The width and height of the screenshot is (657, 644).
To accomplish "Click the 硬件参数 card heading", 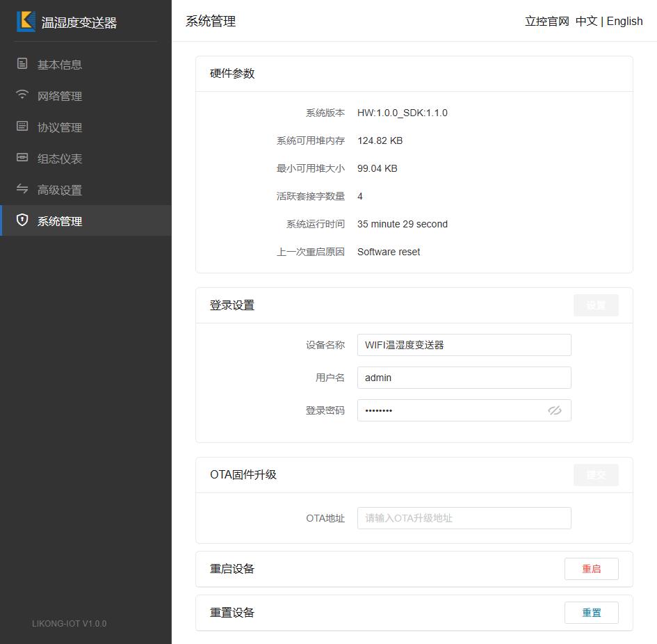I will click(x=232, y=74).
